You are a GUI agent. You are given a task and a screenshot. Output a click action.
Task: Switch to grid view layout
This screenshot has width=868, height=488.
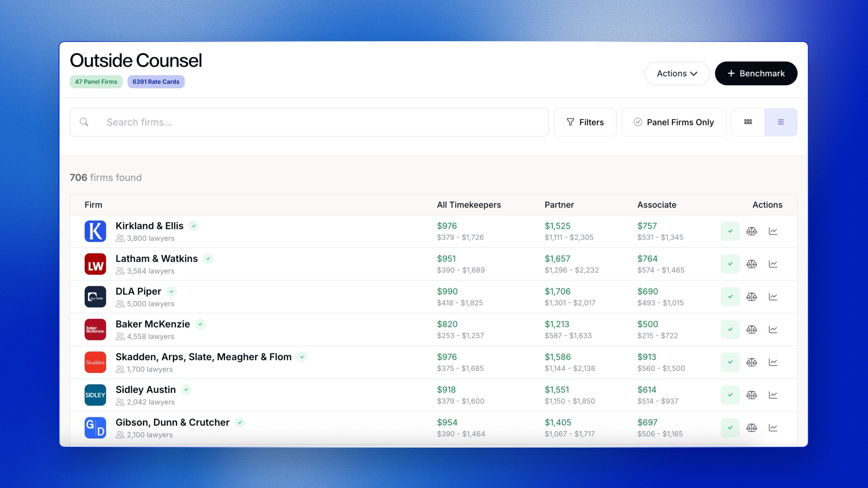coord(748,122)
